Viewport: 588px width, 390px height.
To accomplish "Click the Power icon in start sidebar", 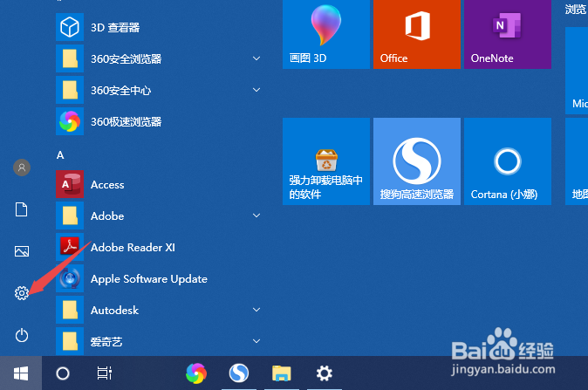I will [22, 335].
